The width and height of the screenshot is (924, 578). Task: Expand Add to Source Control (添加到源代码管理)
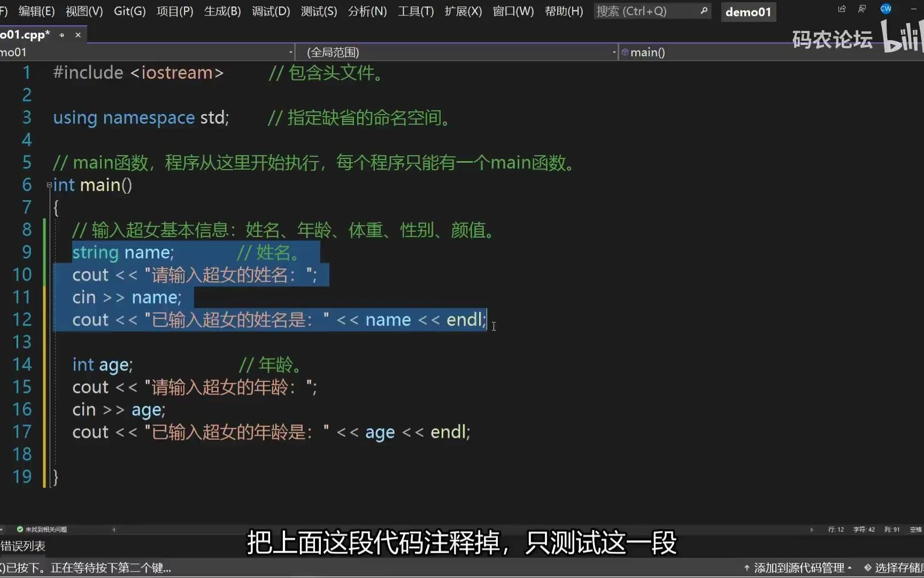click(x=798, y=568)
